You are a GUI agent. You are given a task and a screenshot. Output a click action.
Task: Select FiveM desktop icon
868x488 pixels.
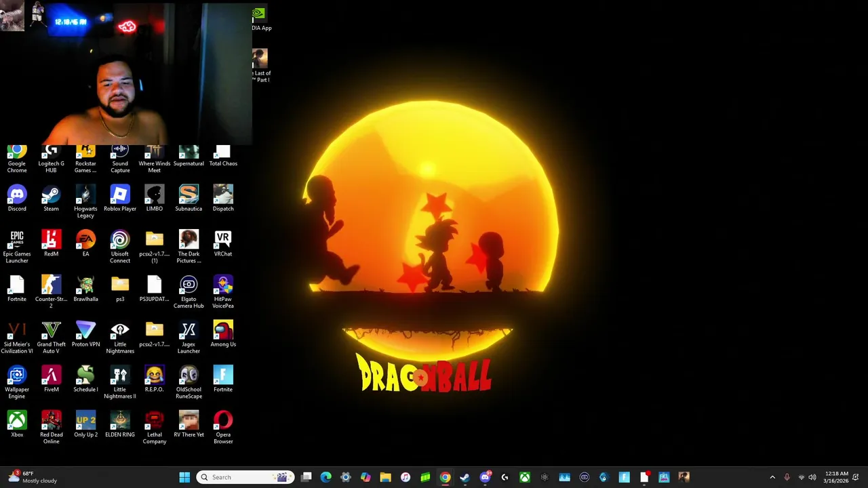point(51,380)
